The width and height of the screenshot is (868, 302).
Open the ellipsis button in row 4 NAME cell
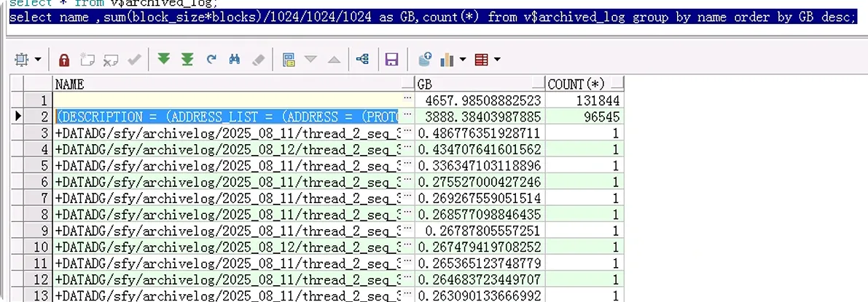point(408,148)
